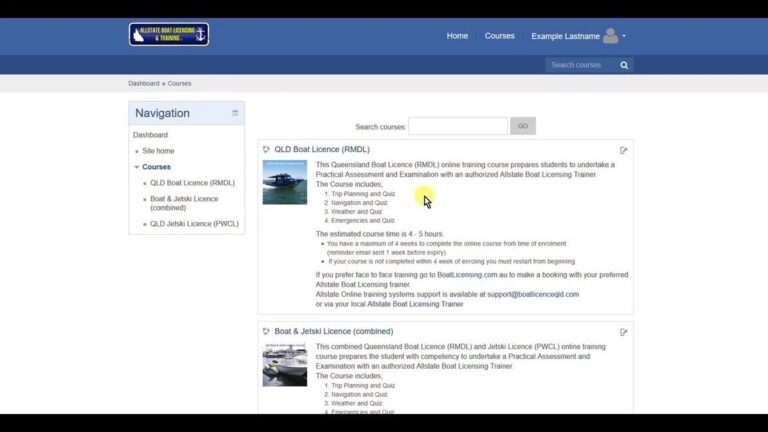768x432 pixels.
Task: Open the Home menu item
Action: pos(457,36)
